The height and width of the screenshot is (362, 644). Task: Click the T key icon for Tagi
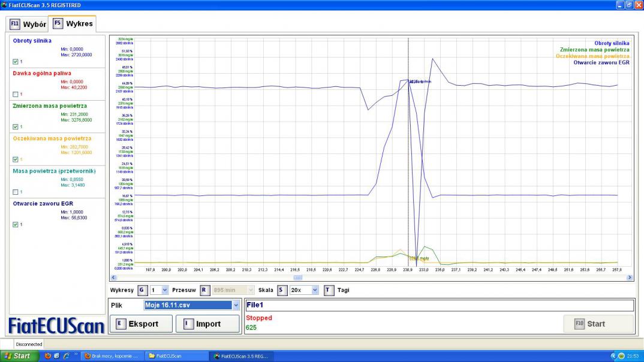coord(329,290)
